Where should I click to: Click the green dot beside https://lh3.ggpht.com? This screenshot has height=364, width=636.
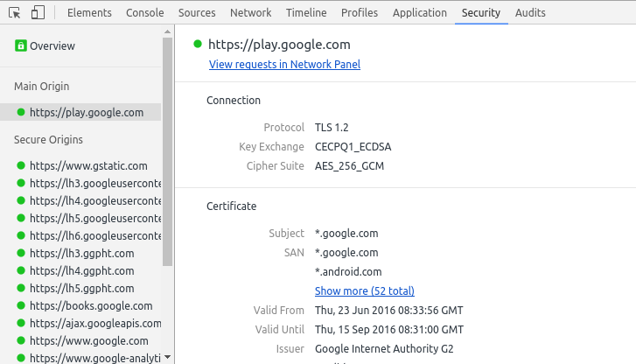pos(21,253)
